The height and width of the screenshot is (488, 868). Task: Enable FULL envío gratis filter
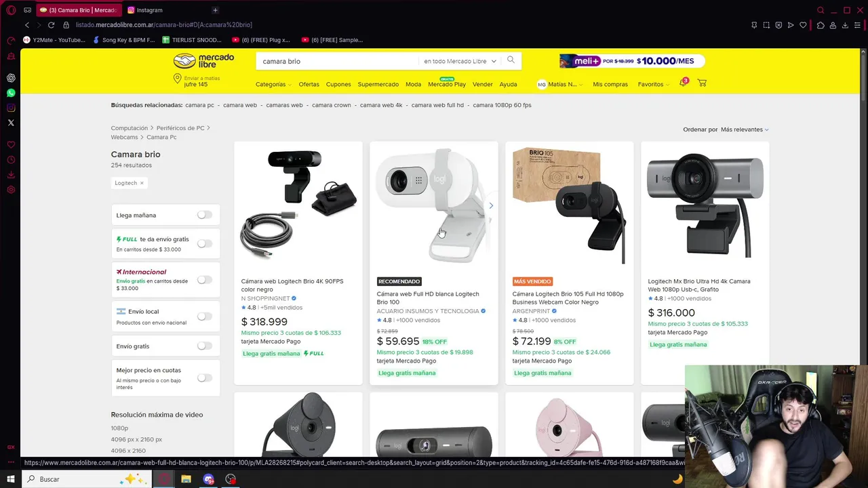pos(204,243)
